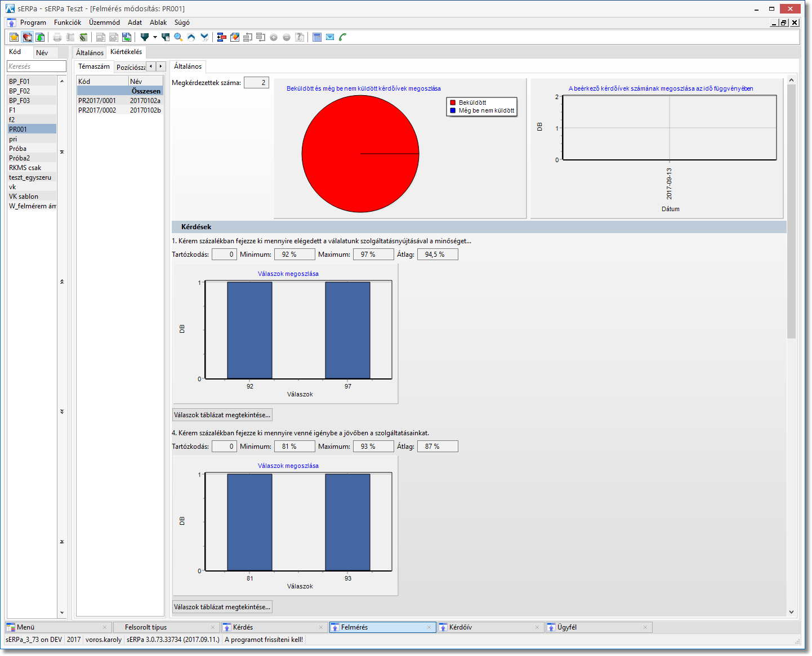Click the printer icon in toolbar

point(57,37)
